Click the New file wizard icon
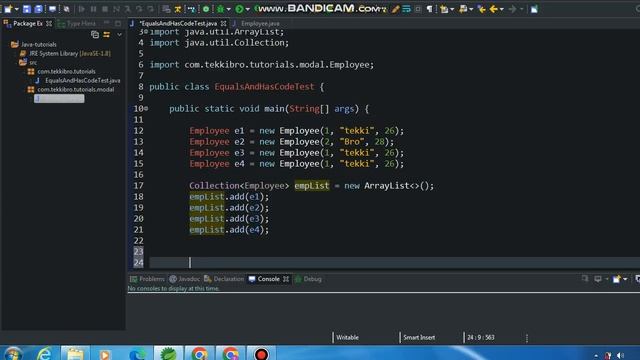 click(8, 9)
